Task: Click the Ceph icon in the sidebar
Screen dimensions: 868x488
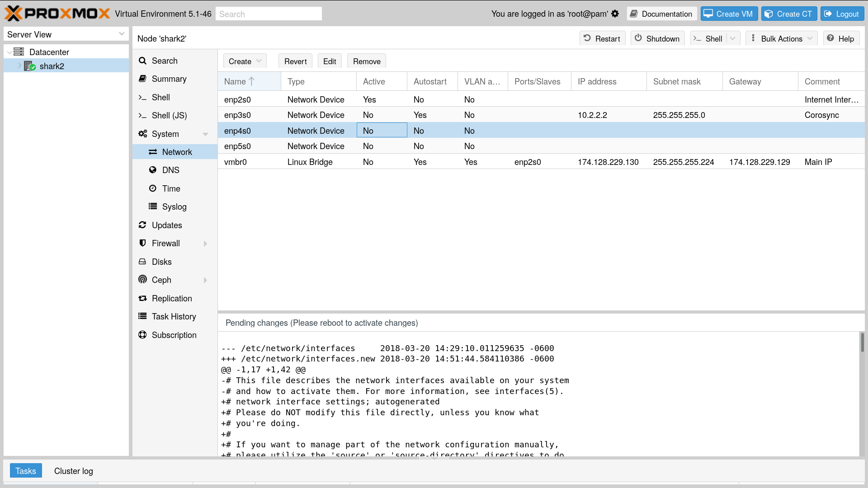Action: coord(142,280)
